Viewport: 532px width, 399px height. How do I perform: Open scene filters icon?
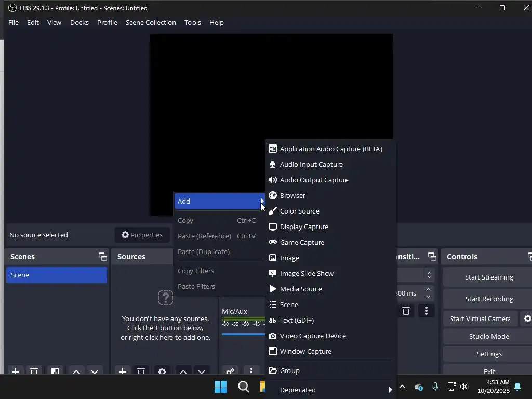[x=55, y=371]
